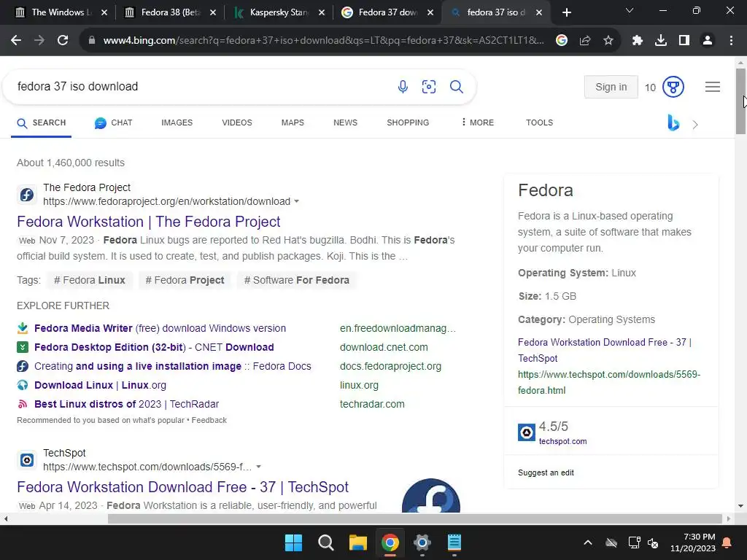Open Bing hamburger settings menu
Viewport: 747px width, 560px height.
point(713,87)
